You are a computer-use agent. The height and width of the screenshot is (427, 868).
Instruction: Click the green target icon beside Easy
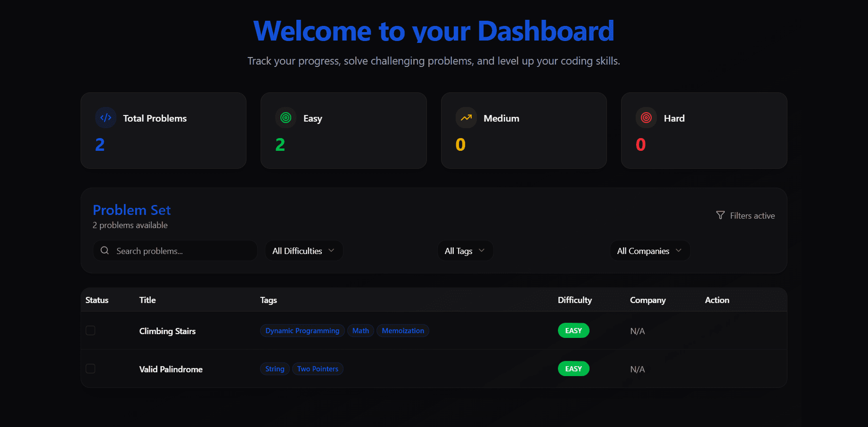tap(286, 118)
